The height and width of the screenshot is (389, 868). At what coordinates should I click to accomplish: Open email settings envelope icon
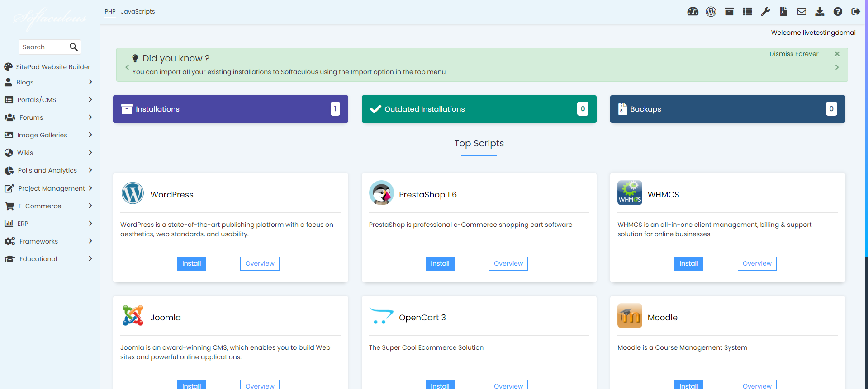click(x=801, y=12)
